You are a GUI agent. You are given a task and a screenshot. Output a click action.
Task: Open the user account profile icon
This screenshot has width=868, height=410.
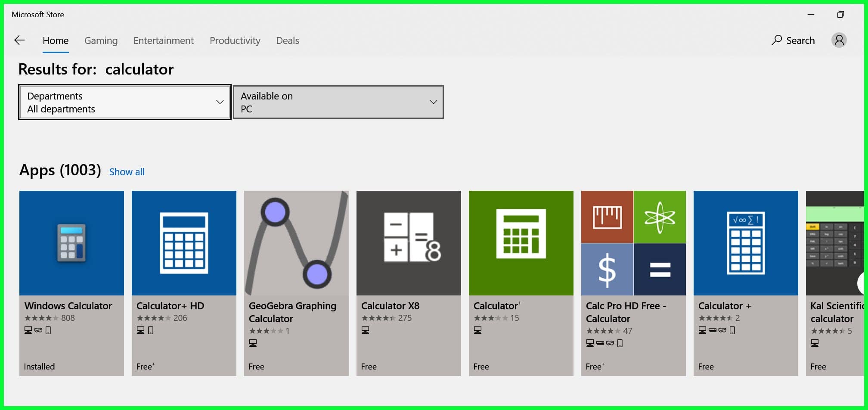click(839, 40)
